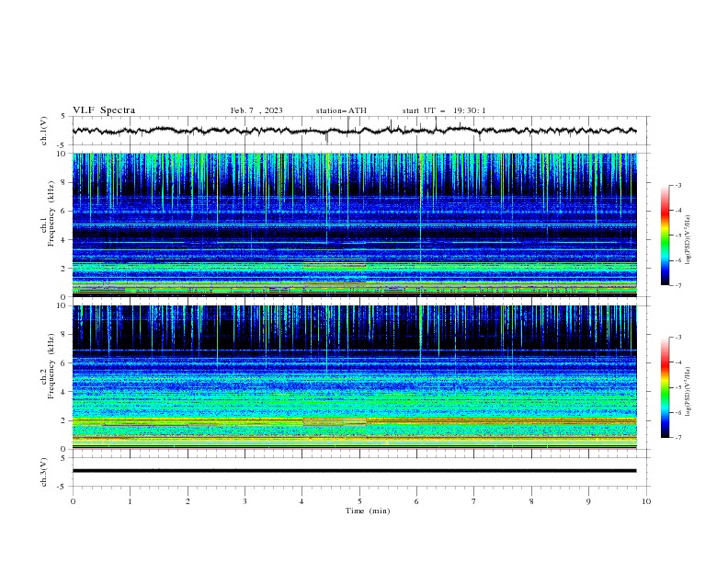Click the color bar beside ch.2 spectrogram

(x=665, y=387)
